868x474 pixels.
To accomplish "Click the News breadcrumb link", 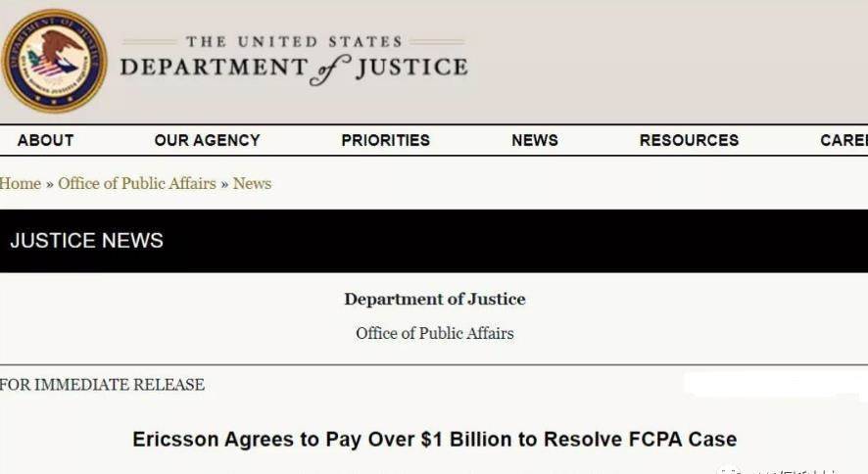I will 252,183.
